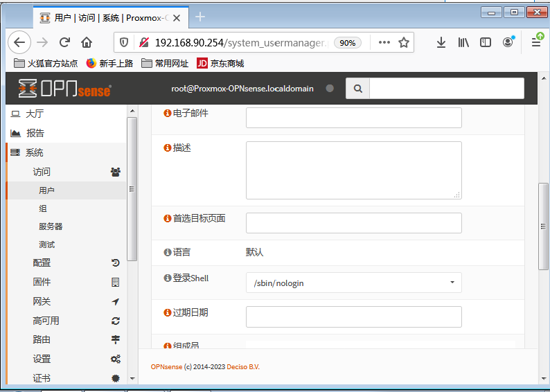Expand the 固件 sidebar section
The width and height of the screenshot is (550, 392).
pos(42,282)
